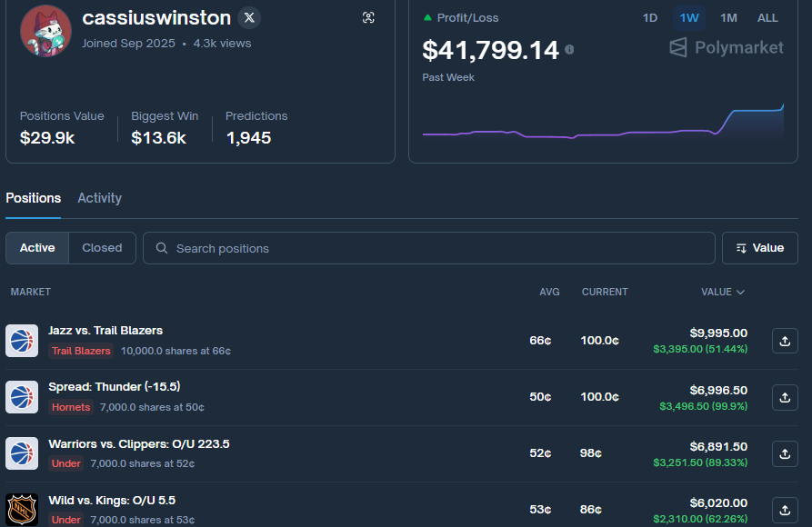
Task: Open the Value sort dropdown
Action: [759, 248]
